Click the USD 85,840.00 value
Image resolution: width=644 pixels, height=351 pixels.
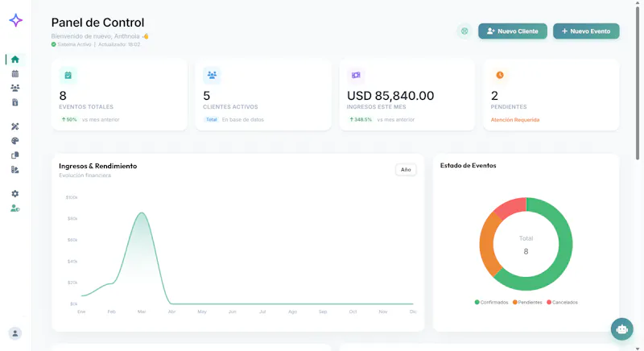coord(390,96)
